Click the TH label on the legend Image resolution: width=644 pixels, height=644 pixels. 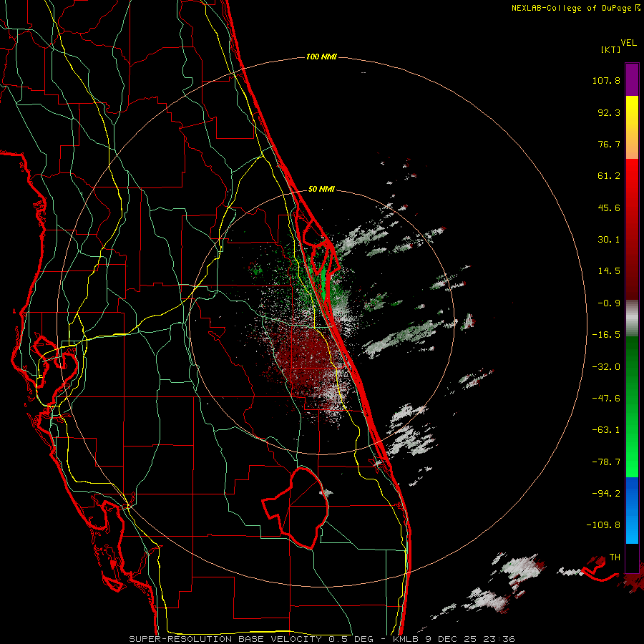[x=615, y=557]
